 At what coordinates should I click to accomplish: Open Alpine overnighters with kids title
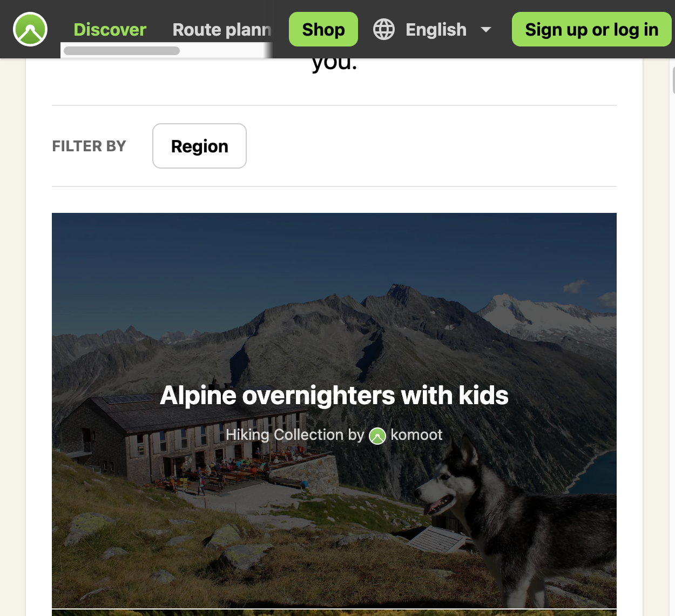(x=334, y=396)
